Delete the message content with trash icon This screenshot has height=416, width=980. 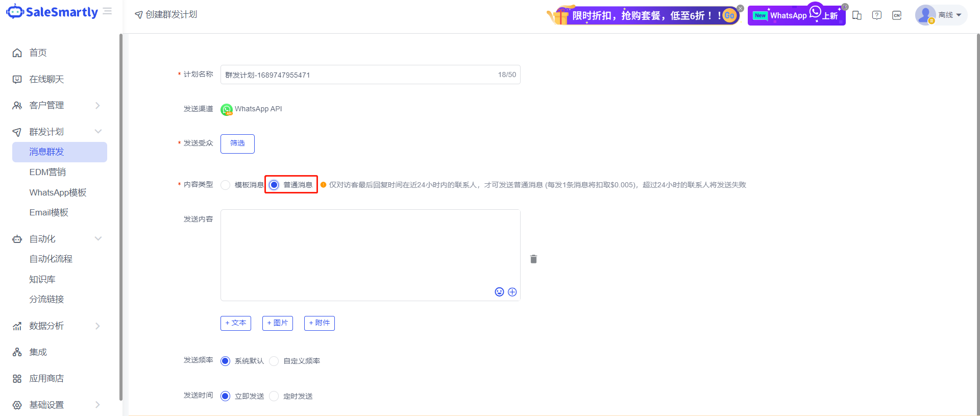tap(533, 259)
